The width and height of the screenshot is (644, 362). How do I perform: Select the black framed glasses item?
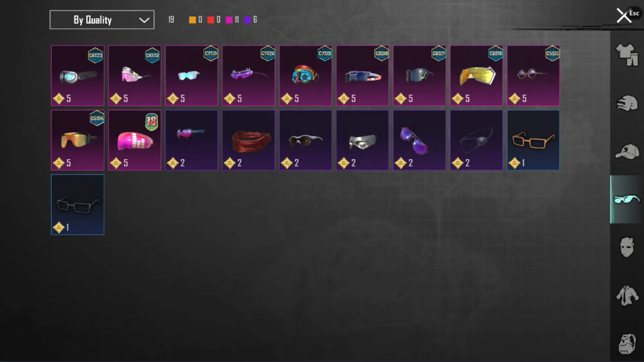coord(77,204)
